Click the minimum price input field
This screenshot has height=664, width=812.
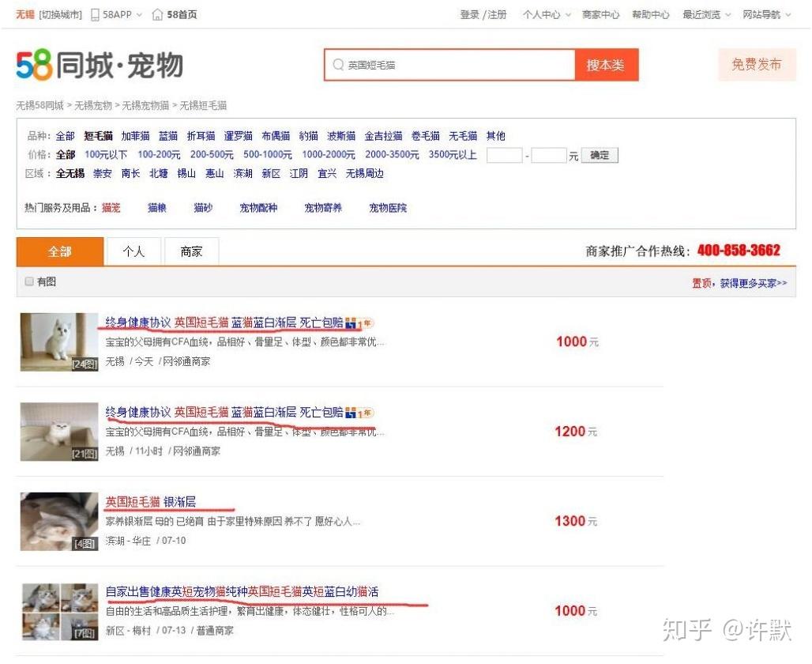coord(504,155)
